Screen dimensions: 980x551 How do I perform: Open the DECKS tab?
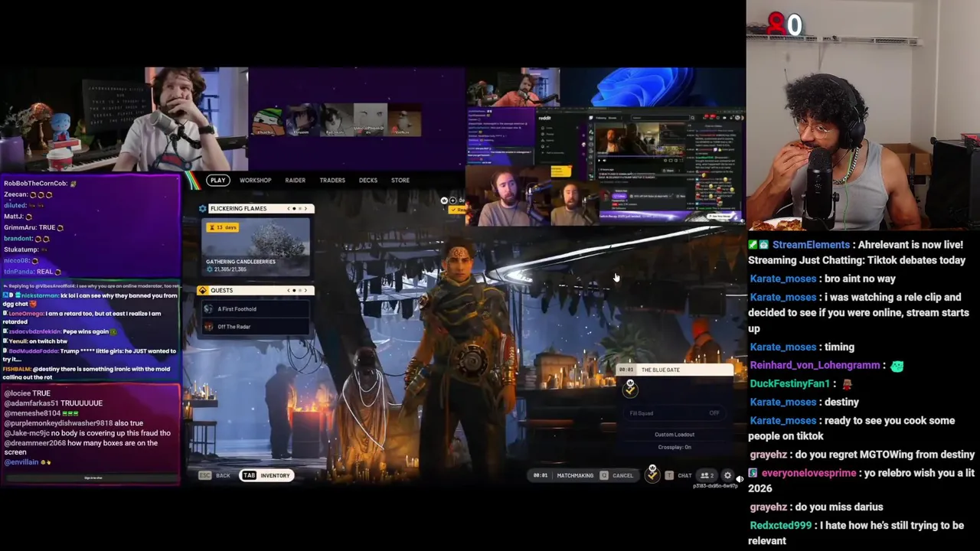click(367, 181)
